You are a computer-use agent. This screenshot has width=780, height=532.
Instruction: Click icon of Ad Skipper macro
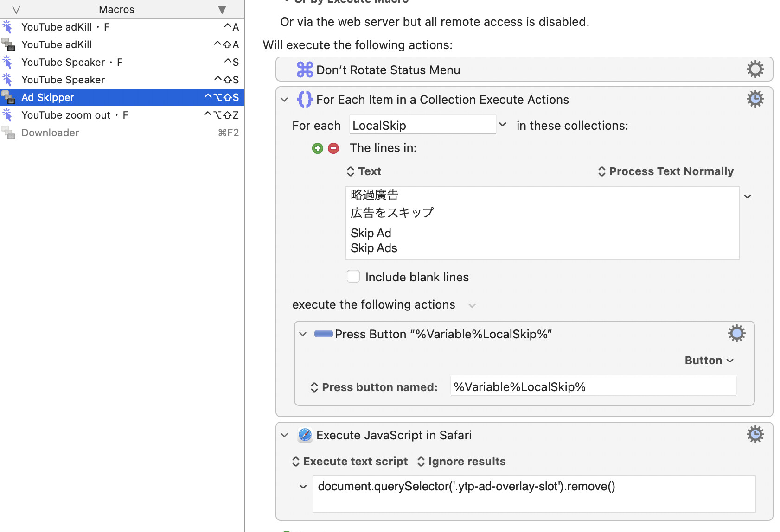pyautogui.click(x=8, y=97)
